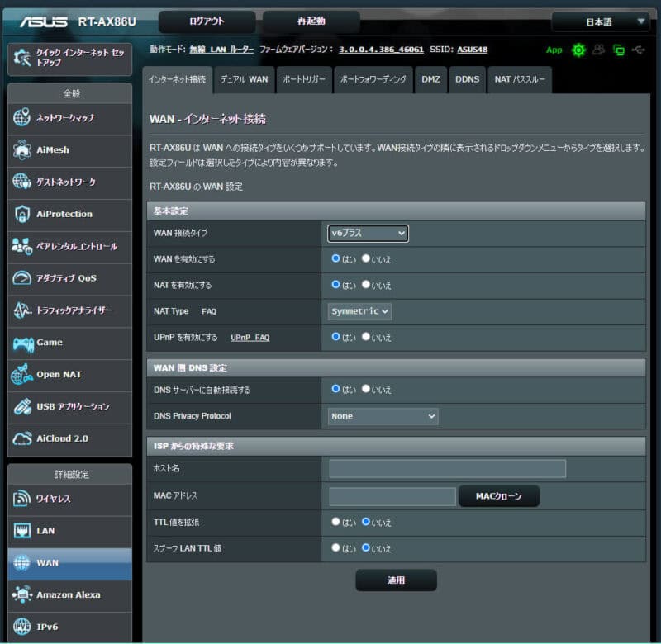The height and width of the screenshot is (644, 661).
Task: Open AiMesh from the sidebar icon
Action: [22, 150]
